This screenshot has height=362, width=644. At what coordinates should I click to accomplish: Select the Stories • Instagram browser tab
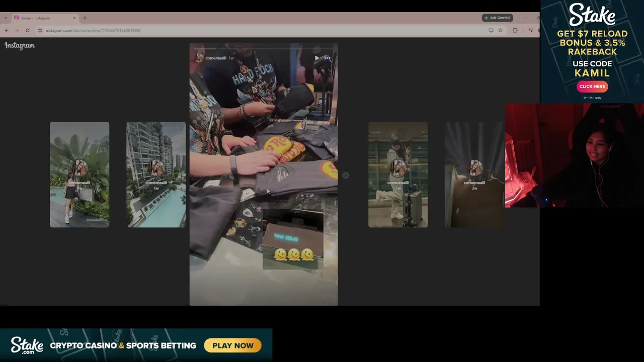[45, 18]
